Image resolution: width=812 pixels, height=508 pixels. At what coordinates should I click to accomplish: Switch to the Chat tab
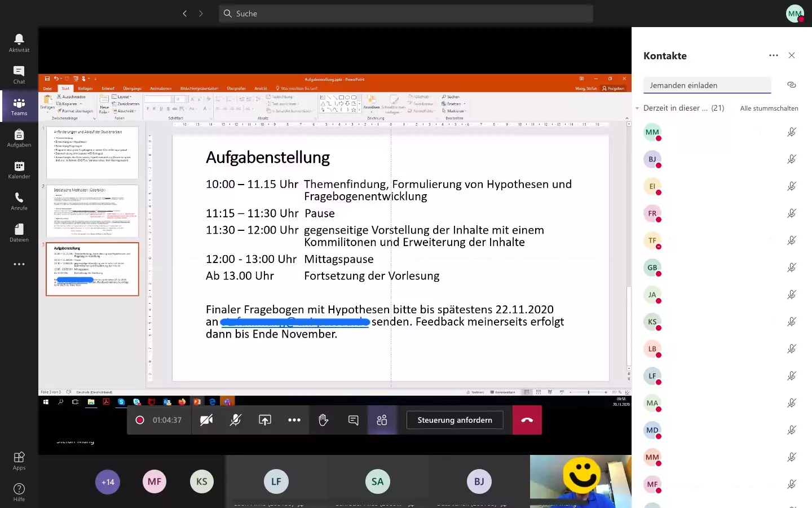coord(19,74)
